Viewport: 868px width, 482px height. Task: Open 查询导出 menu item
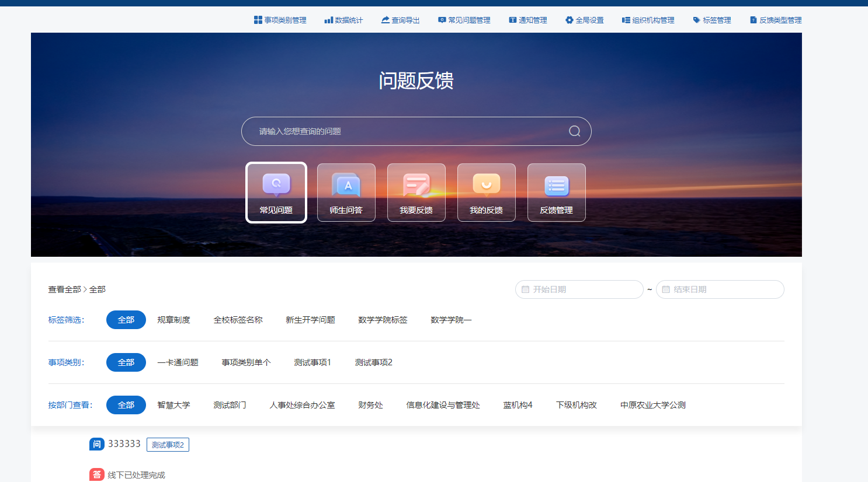[x=401, y=20]
